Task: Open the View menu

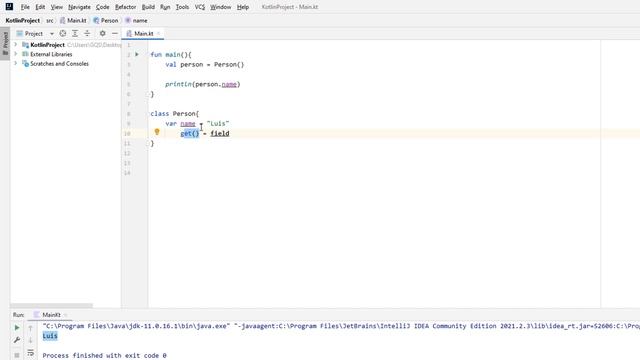Action: click(x=57, y=7)
